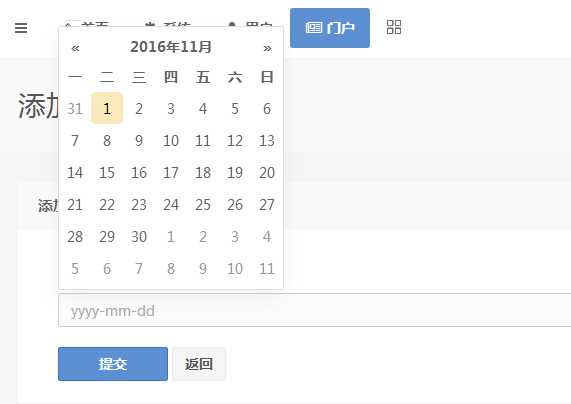Go to previous month with « arrow
Viewport: 571px width, 404px height.
tap(75, 48)
